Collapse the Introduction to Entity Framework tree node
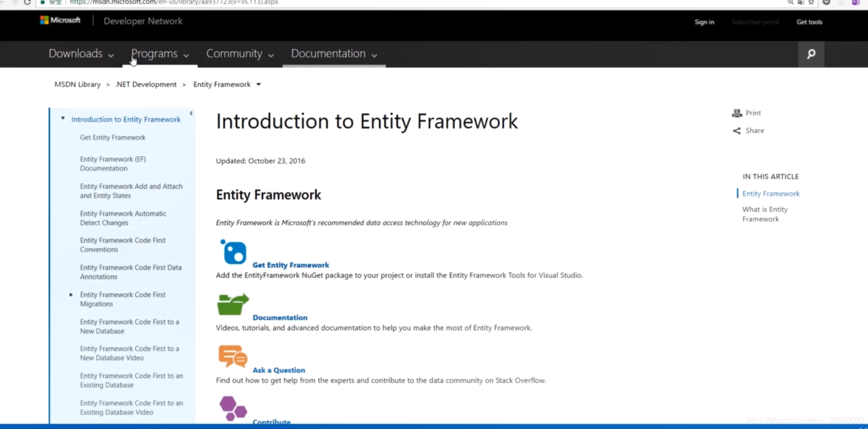Image resolution: width=868 pixels, height=429 pixels. (x=63, y=118)
